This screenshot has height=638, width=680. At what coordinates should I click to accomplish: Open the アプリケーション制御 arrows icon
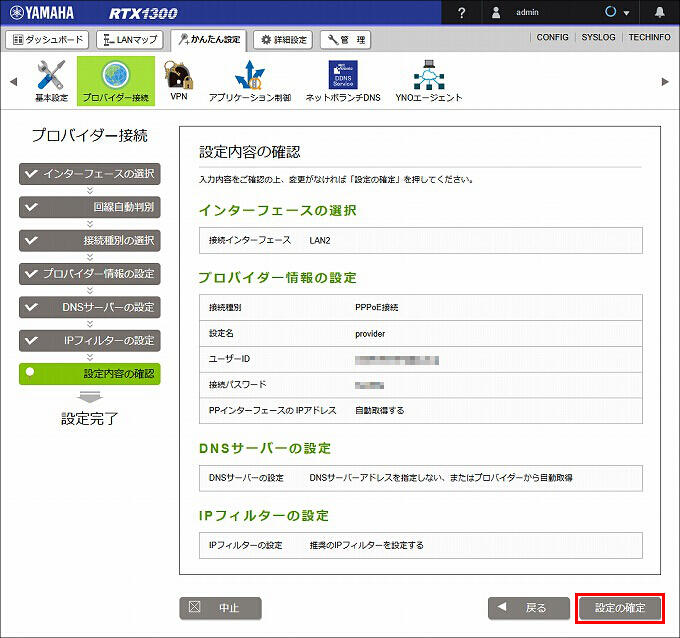(249, 75)
